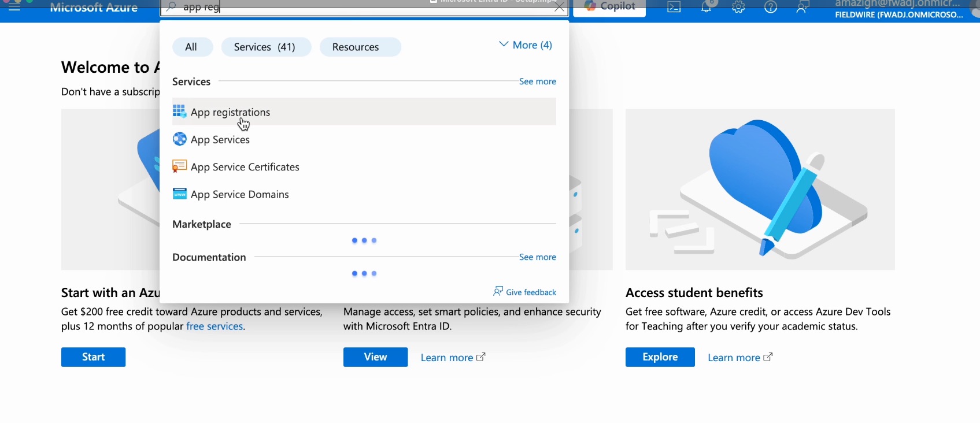Expand the More (4) filters

pos(526,45)
